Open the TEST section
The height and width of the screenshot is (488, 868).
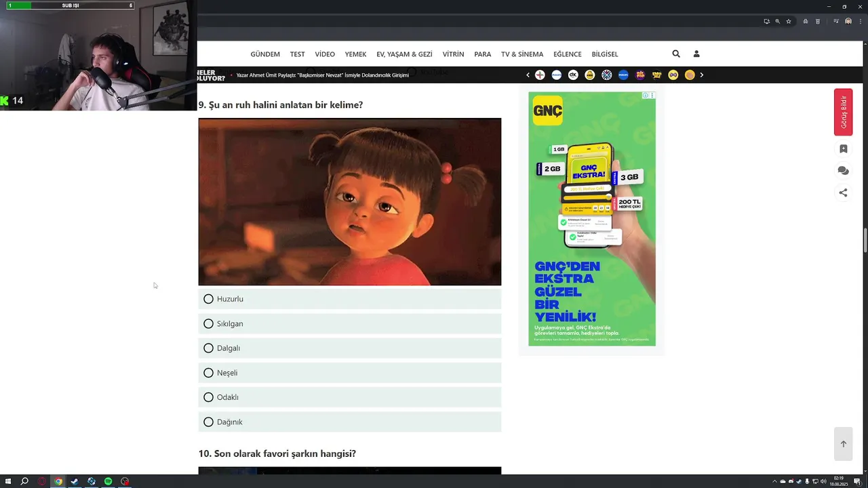[x=297, y=54]
